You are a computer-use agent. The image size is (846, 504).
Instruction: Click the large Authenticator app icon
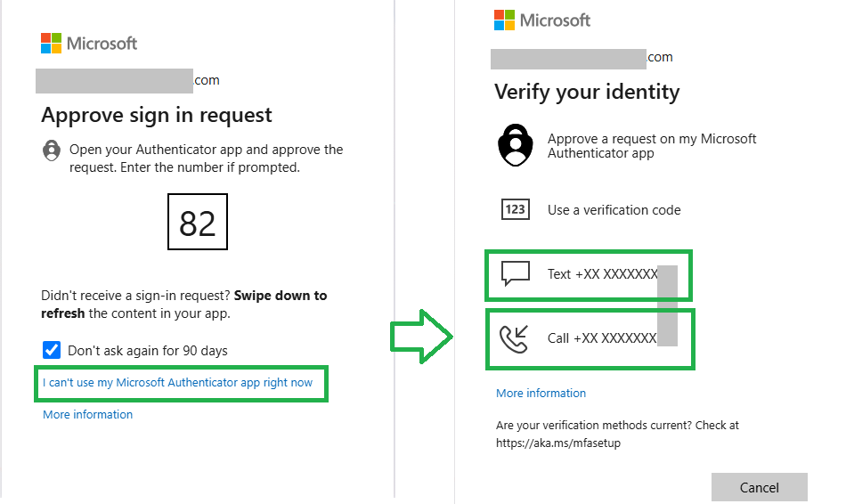point(516,145)
